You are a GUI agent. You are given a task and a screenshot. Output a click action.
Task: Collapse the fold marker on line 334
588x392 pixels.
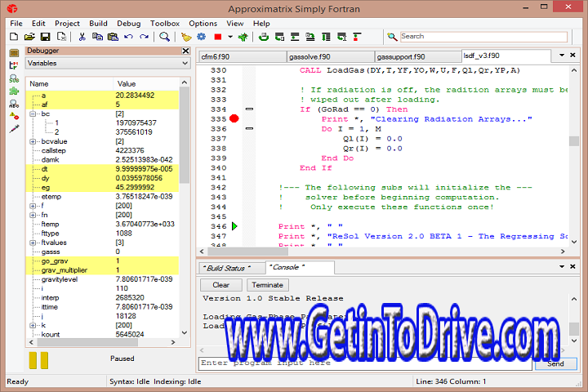point(249,109)
